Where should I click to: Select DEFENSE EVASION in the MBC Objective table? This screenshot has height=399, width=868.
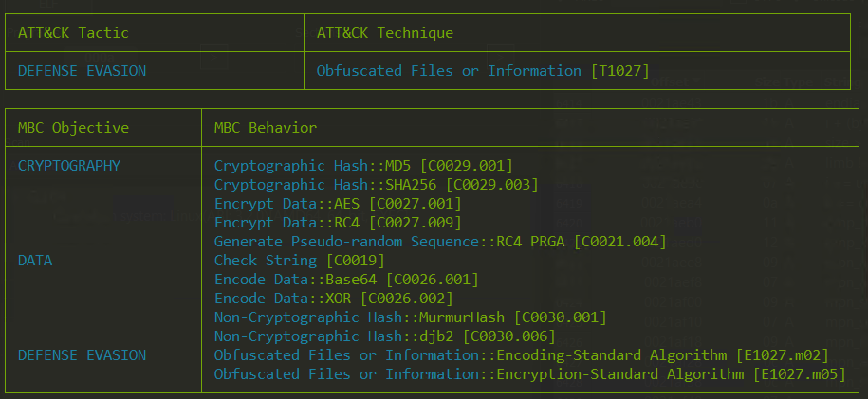[x=82, y=354]
